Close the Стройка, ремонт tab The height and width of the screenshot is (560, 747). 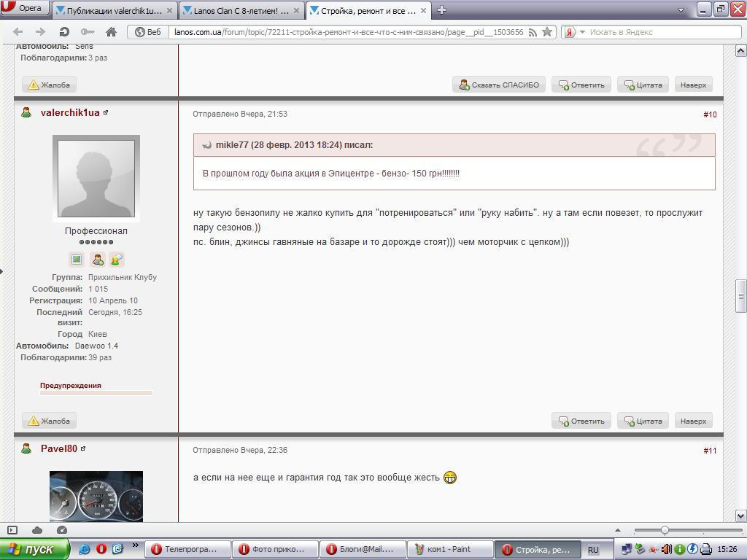tap(423, 10)
